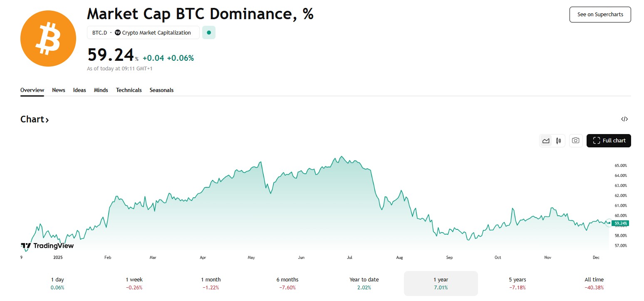The image size is (644, 301).
Task: Click the green market status indicator
Action: (x=209, y=32)
